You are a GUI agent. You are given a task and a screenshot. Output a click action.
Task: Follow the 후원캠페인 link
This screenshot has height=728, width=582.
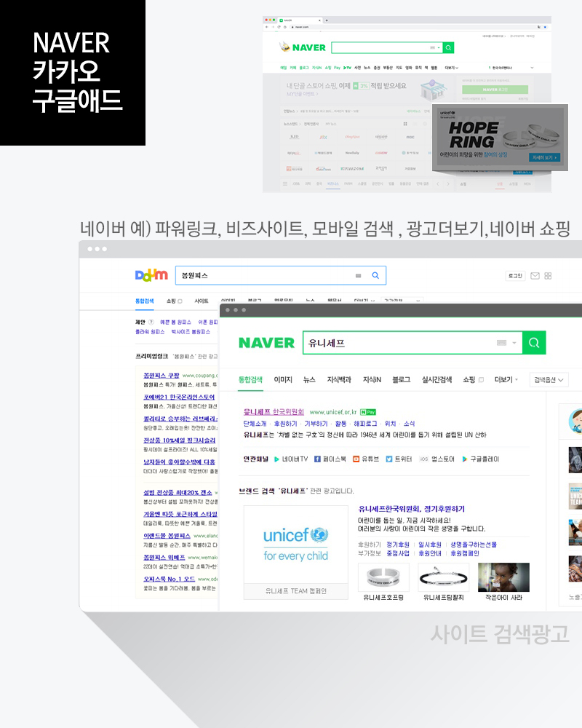465,553
